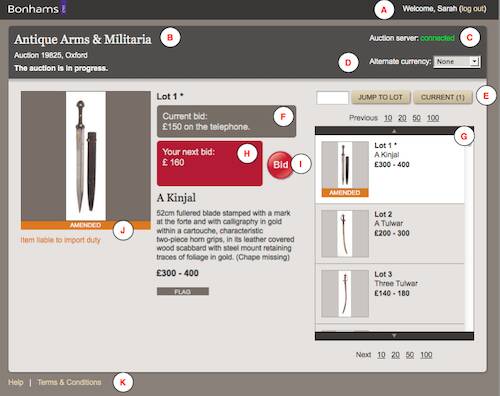The image size is (500, 396).
Task: Open the large Kinjal lot image
Action: (x=86, y=156)
